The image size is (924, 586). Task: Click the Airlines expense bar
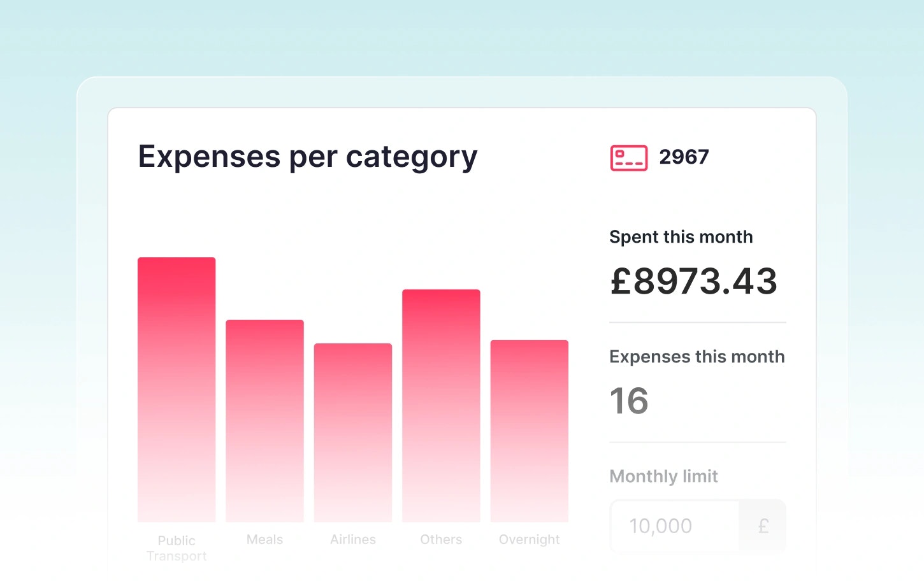tap(353, 432)
